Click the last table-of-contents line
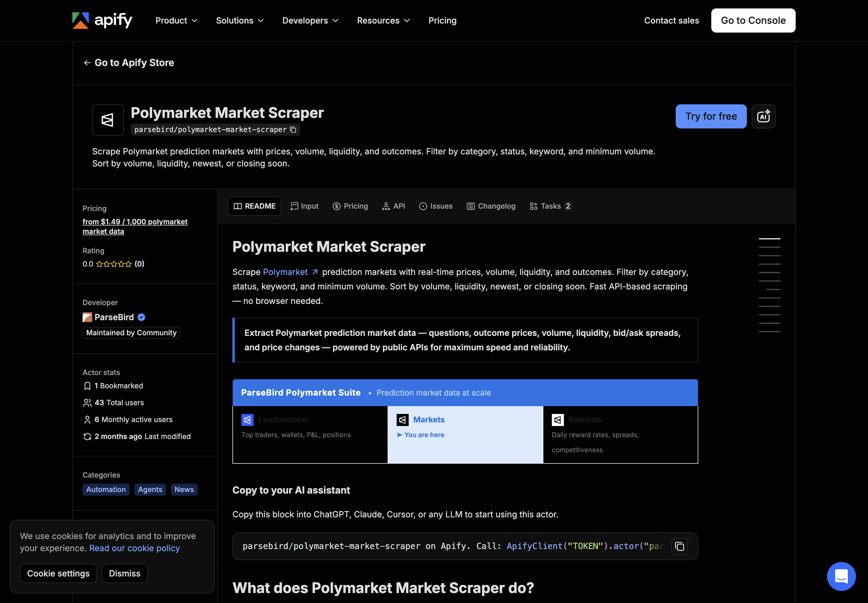Screen dimensions: 868x603 click(x=769, y=332)
